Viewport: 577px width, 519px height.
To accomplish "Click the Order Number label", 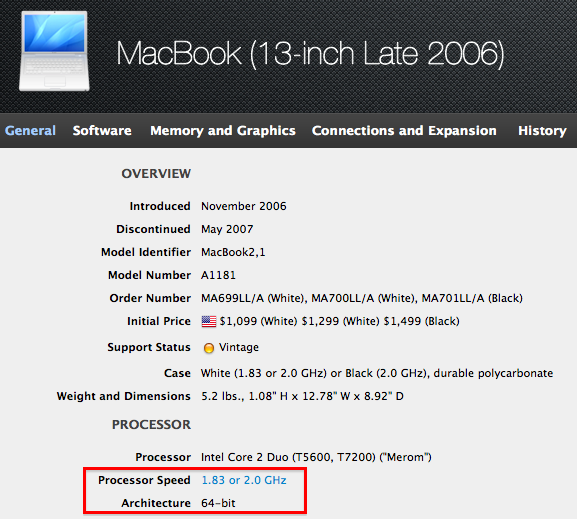I will [150, 298].
